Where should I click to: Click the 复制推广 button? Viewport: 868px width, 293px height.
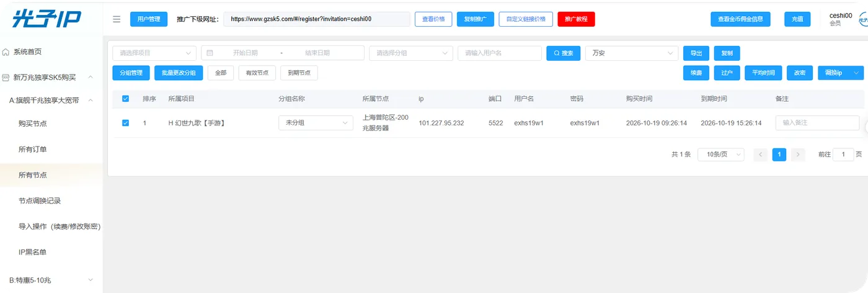tap(476, 19)
